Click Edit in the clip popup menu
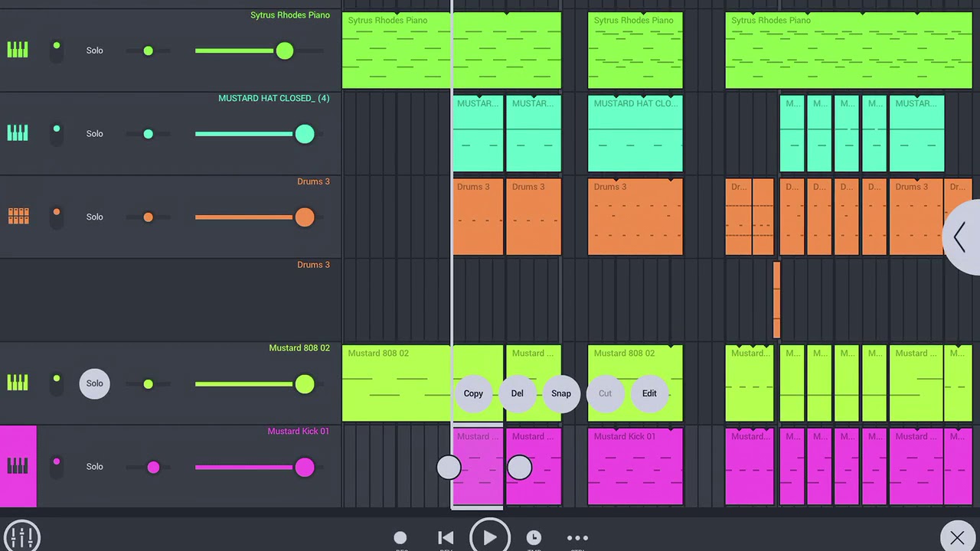The image size is (980, 551). pos(649,393)
